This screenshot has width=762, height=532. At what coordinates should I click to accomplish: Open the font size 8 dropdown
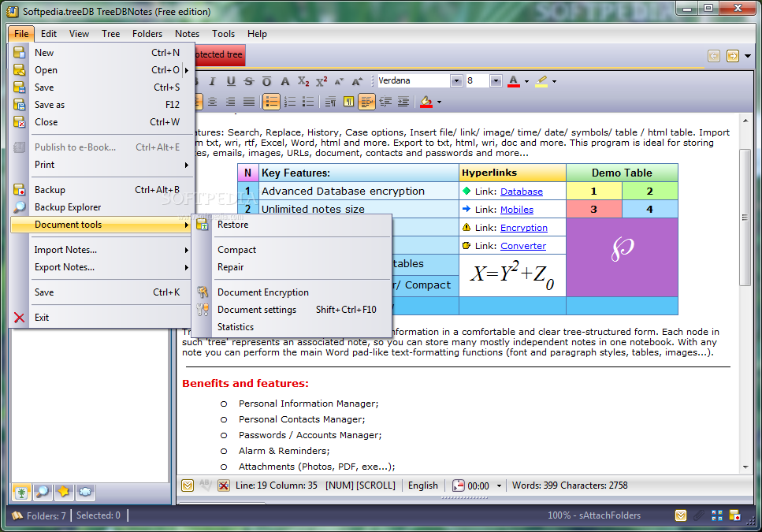(x=496, y=81)
